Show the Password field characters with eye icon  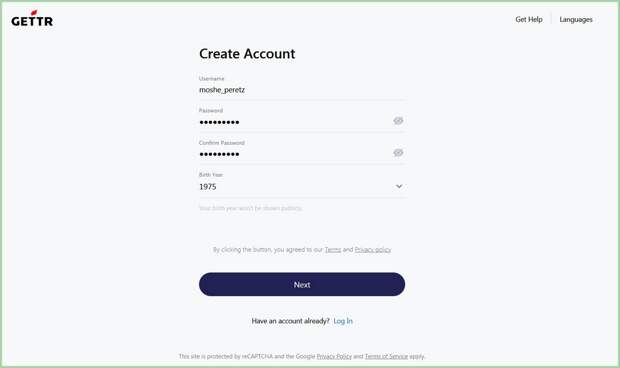tap(398, 121)
